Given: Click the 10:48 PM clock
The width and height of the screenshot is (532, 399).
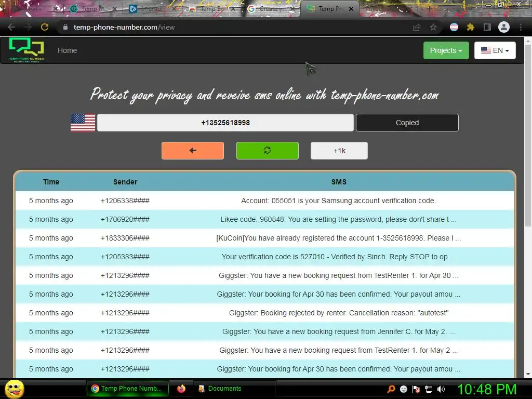Looking at the screenshot, I should click(487, 389).
